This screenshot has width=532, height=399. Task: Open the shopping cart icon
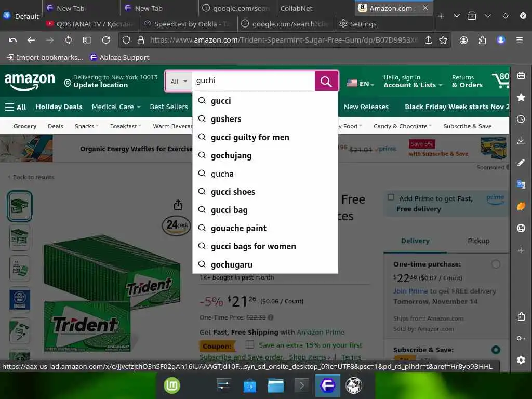(x=501, y=81)
